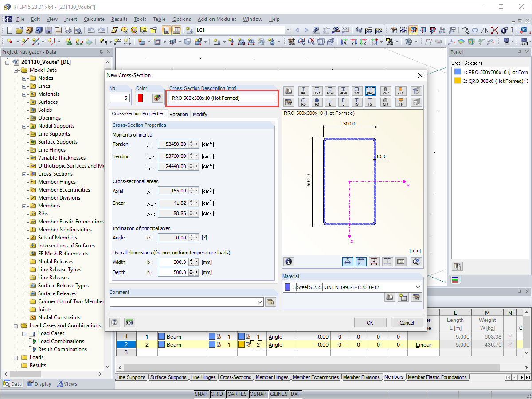Switch to Views navigator view
The image size is (532, 399).
click(x=67, y=384)
